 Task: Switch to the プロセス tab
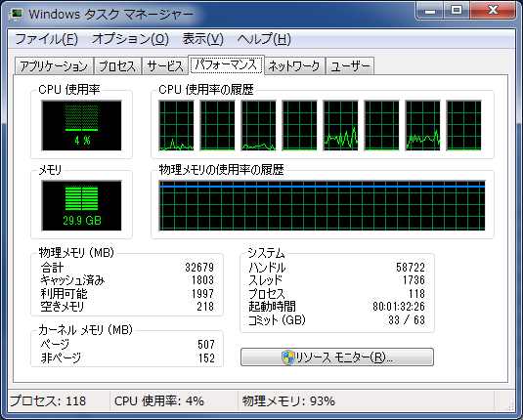pyautogui.click(x=117, y=66)
